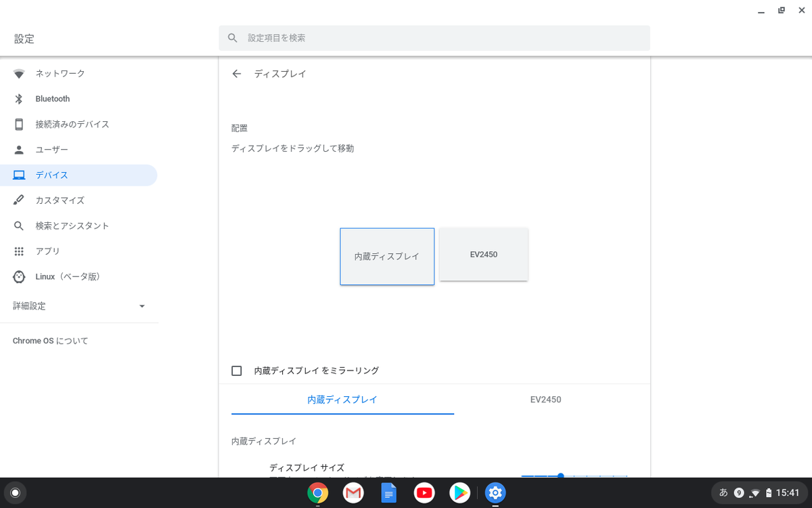Viewport: 812px width, 508px height.
Task: Open カスタマイズ settings section
Action: (x=78, y=200)
